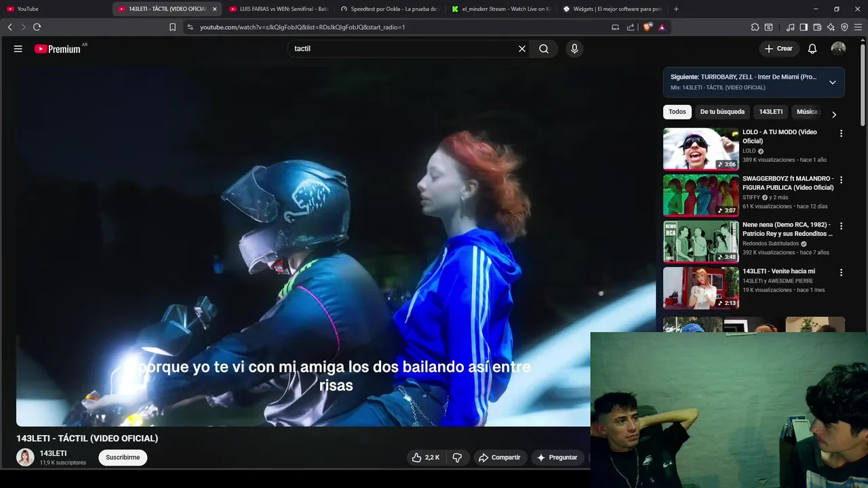This screenshot has height=488, width=868.
Task: Click the bookmark icon beside the address bar
Action: 172,27
